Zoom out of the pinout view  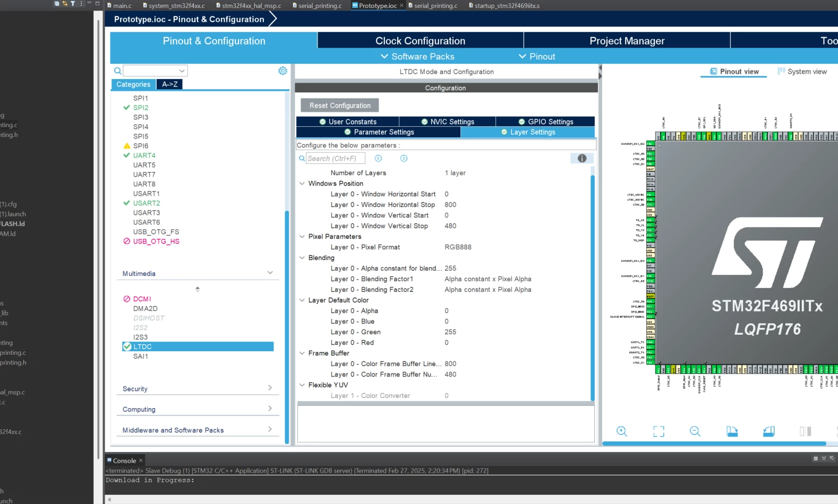click(x=695, y=431)
